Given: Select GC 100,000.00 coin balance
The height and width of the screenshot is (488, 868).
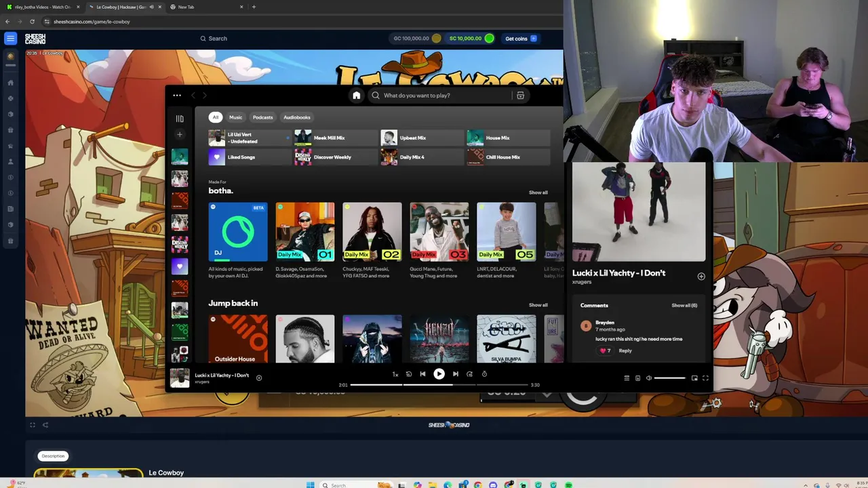Looking at the screenshot, I should click(417, 39).
